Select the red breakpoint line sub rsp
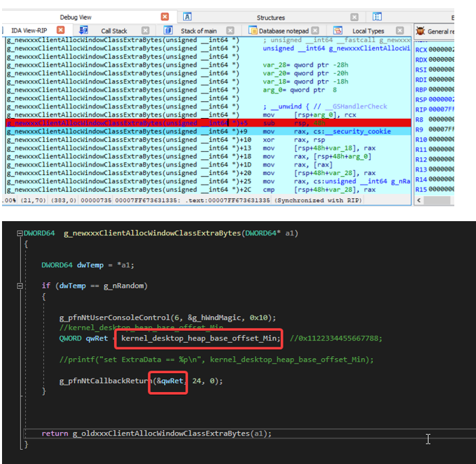 click(208, 123)
